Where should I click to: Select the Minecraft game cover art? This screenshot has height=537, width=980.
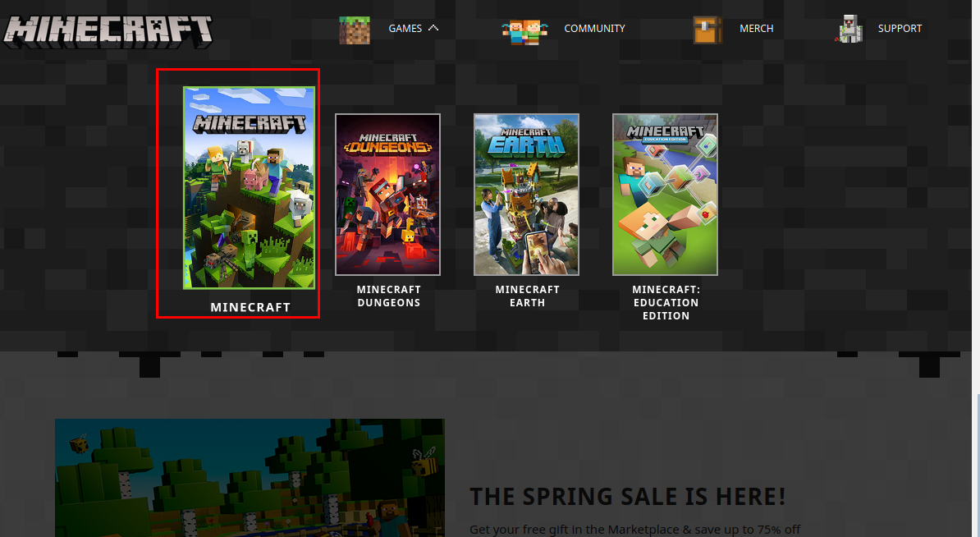pos(249,188)
